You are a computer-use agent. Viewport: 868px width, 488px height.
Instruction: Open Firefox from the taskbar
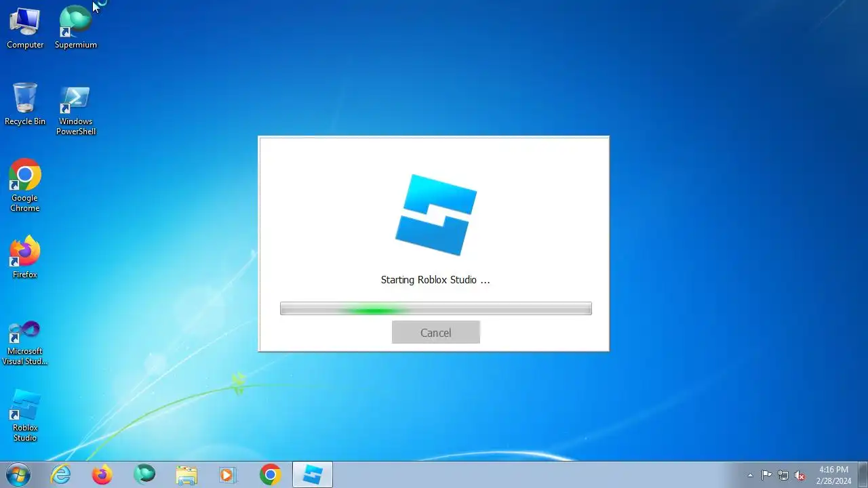(102, 474)
